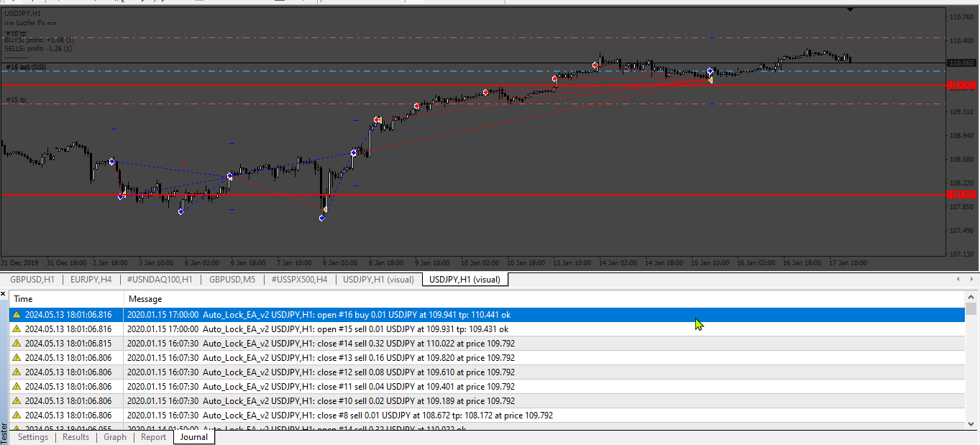The width and height of the screenshot is (980, 445).
Task: Open the EURJPY,H4 chart tab
Action: pyautogui.click(x=91, y=280)
